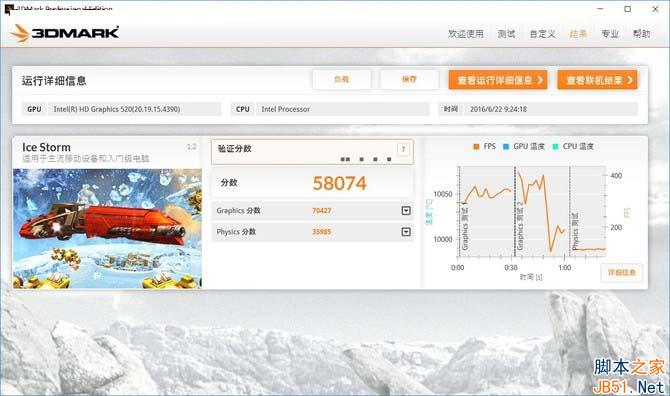
Task: Click the Physics score value 35985
Action: pyautogui.click(x=322, y=232)
